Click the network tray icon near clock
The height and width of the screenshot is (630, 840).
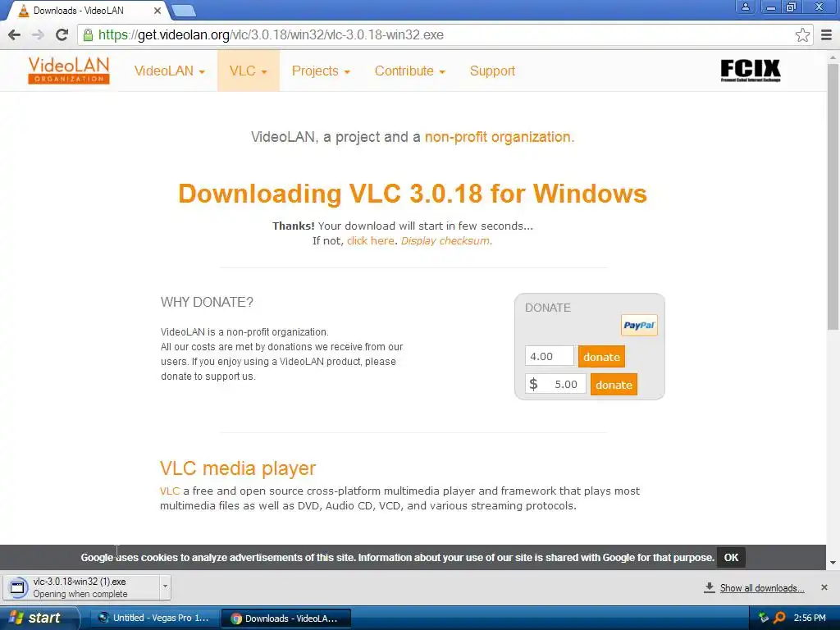click(x=764, y=618)
